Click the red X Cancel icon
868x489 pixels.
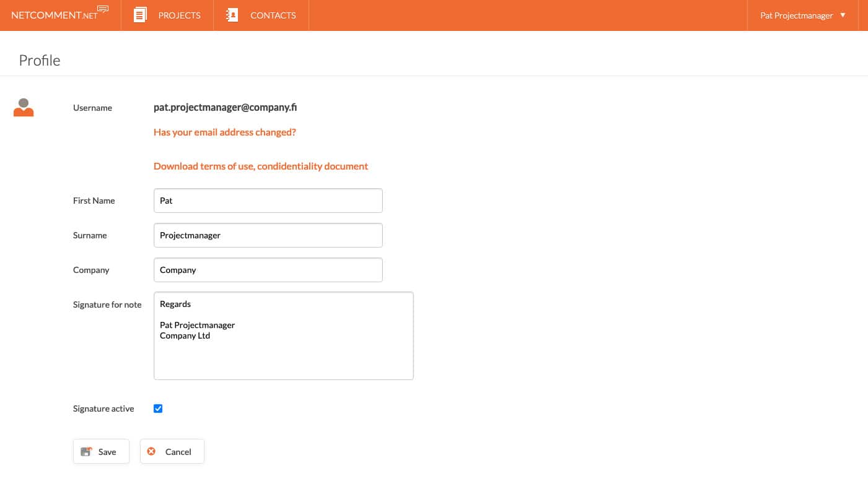click(151, 452)
